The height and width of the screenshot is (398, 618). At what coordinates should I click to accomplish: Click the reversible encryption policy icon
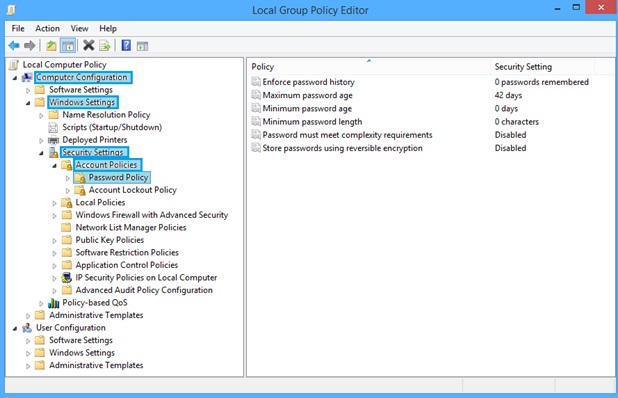click(x=256, y=148)
